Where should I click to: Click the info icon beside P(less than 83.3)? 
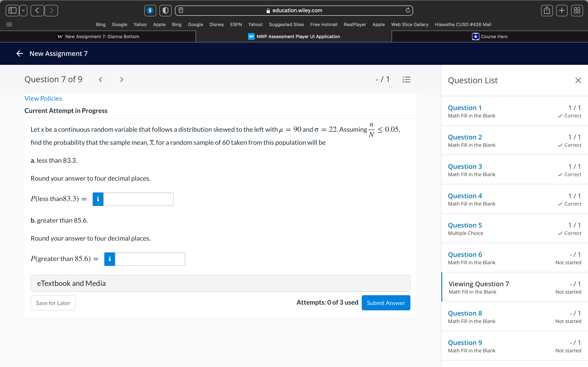[98, 199]
